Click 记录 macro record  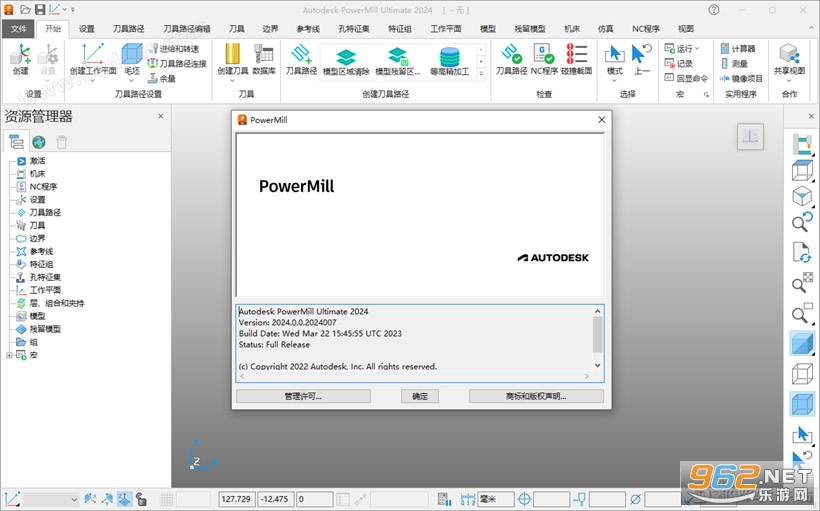coord(679,63)
